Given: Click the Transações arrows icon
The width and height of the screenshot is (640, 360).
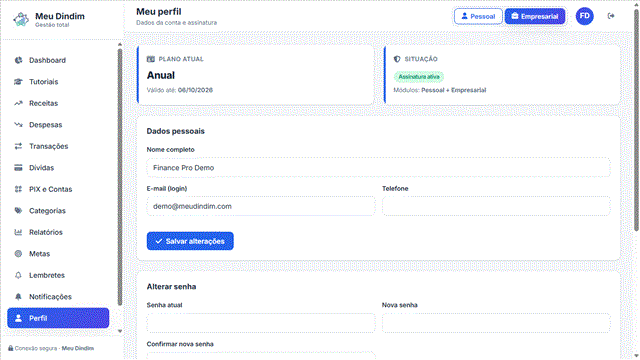Looking at the screenshot, I should (x=18, y=146).
